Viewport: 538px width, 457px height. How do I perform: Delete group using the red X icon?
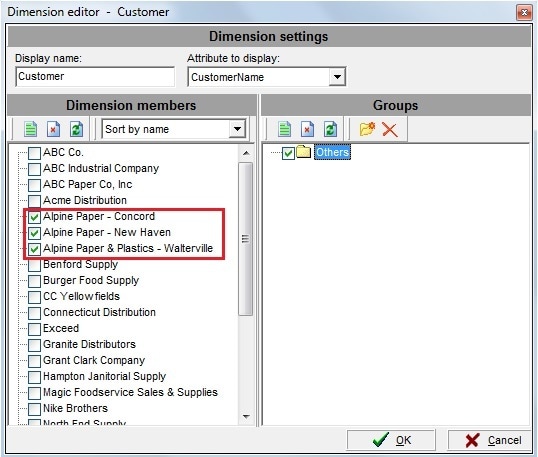tap(390, 130)
